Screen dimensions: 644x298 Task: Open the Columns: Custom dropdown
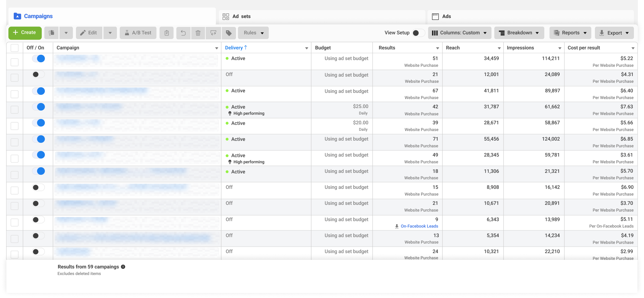click(x=460, y=33)
